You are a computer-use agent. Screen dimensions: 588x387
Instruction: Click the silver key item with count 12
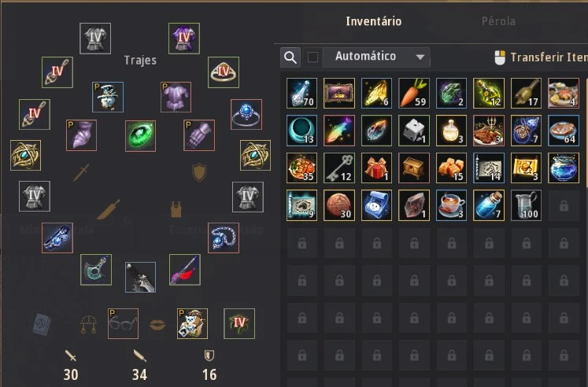(x=339, y=168)
